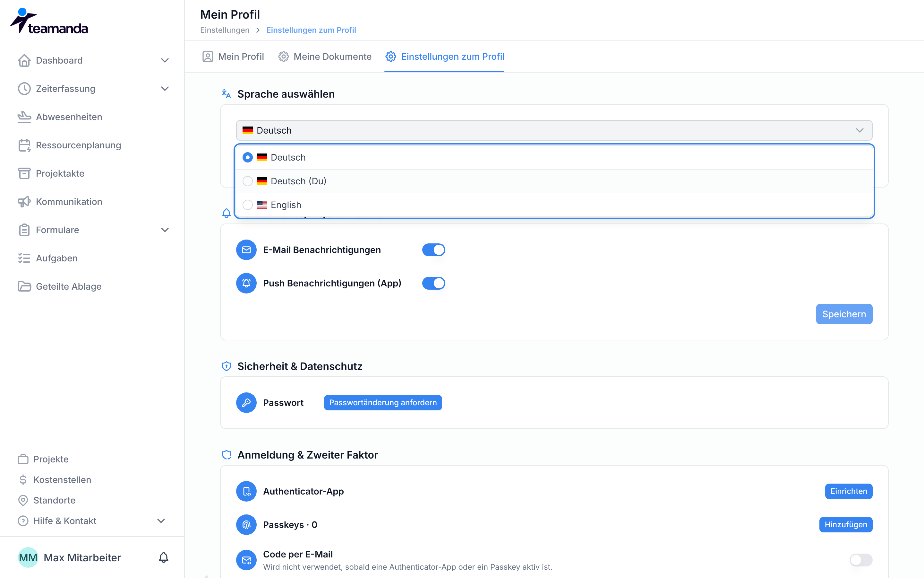
Task: Click the Speichern button
Action: 844,314
